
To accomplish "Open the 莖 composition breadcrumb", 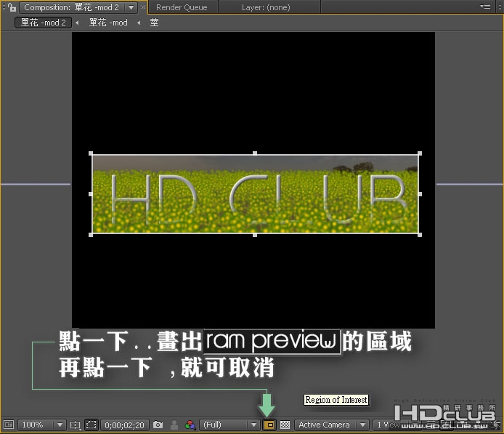I will pos(154,23).
